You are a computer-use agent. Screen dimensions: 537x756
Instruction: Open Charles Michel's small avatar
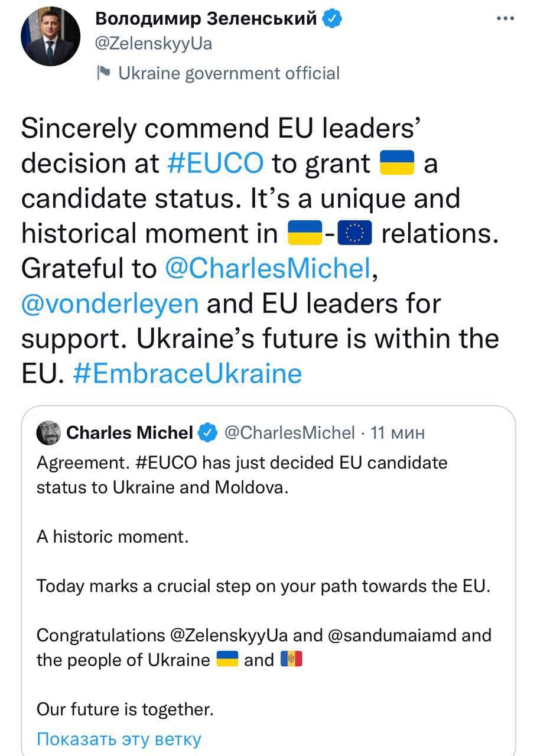(x=49, y=434)
